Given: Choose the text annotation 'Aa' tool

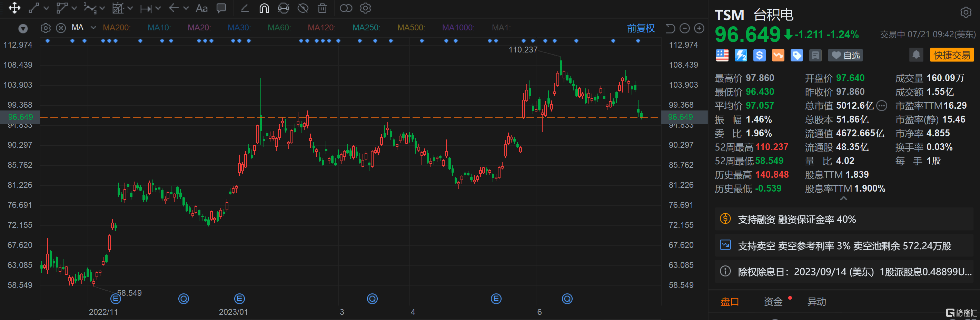Looking at the screenshot, I should (201, 8).
